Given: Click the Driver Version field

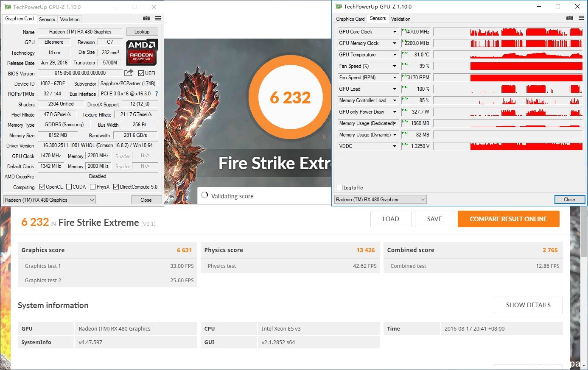Looking at the screenshot, I should (98, 145).
